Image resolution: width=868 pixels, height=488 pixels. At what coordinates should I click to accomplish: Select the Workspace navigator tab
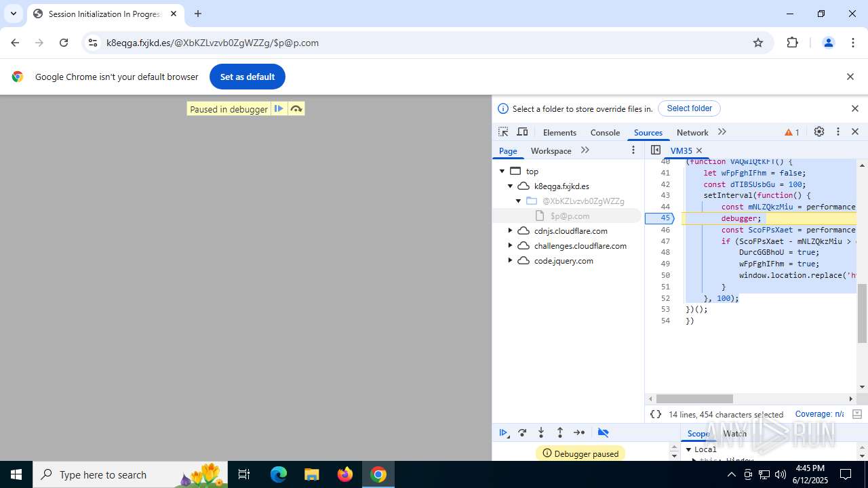tap(551, 150)
